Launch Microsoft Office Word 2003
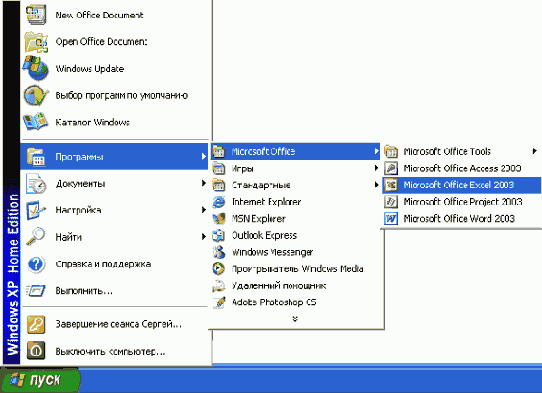This screenshot has height=393, width=542. point(461,218)
